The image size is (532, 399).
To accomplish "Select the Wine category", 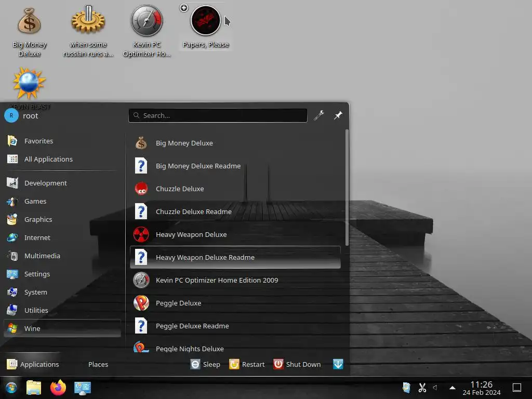I will coord(62,328).
